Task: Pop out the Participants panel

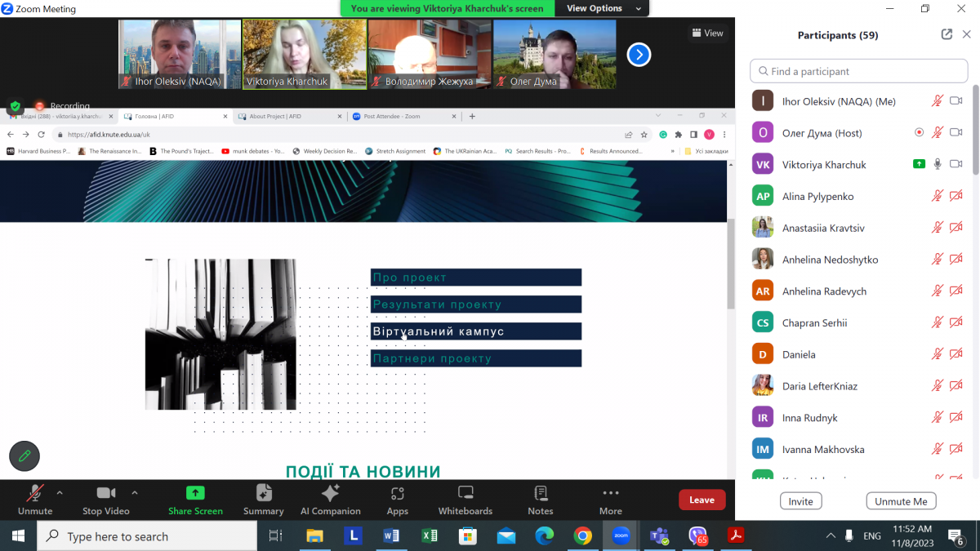Action: tap(947, 34)
